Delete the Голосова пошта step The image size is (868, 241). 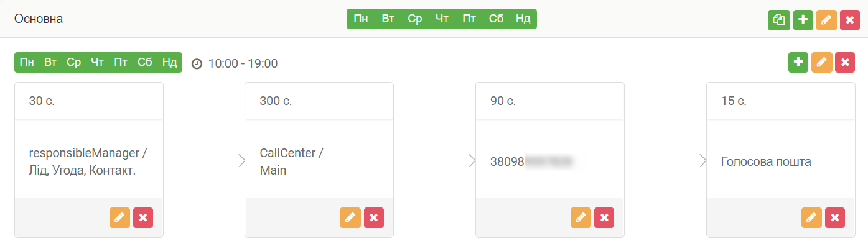(x=835, y=217)
